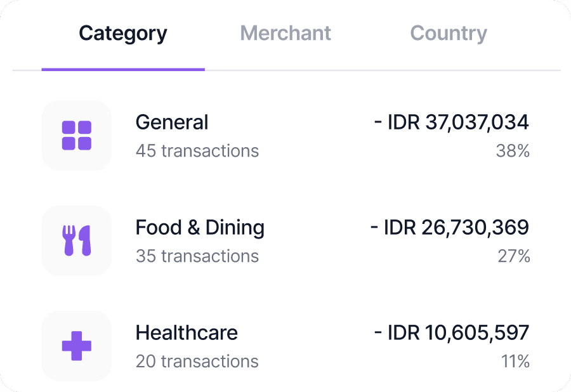Click the 35 transactions subtitle

tap(197, 256)
